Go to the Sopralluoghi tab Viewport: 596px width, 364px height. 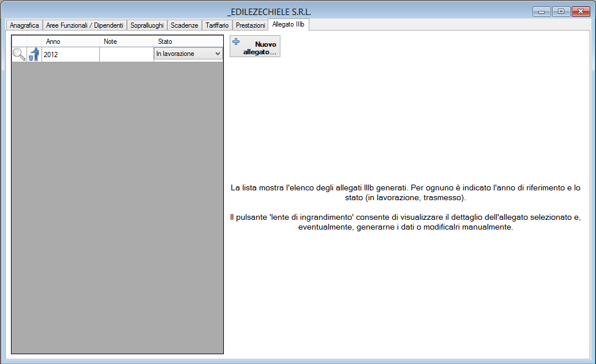tap(147, 25)
